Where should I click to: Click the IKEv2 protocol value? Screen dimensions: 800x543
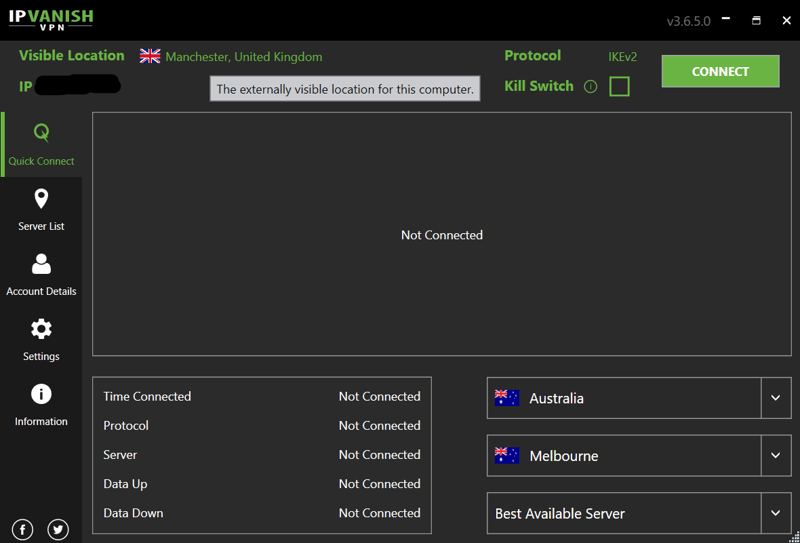[622, 57]
